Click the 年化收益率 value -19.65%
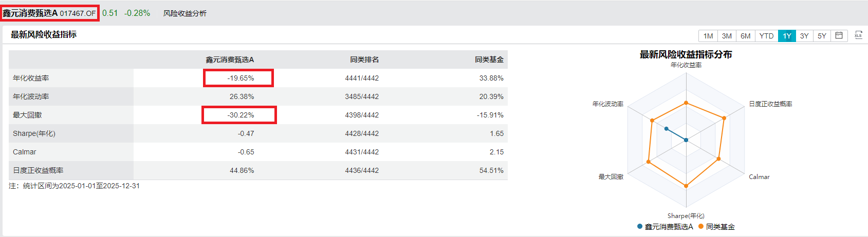 [x=241, y=78]
